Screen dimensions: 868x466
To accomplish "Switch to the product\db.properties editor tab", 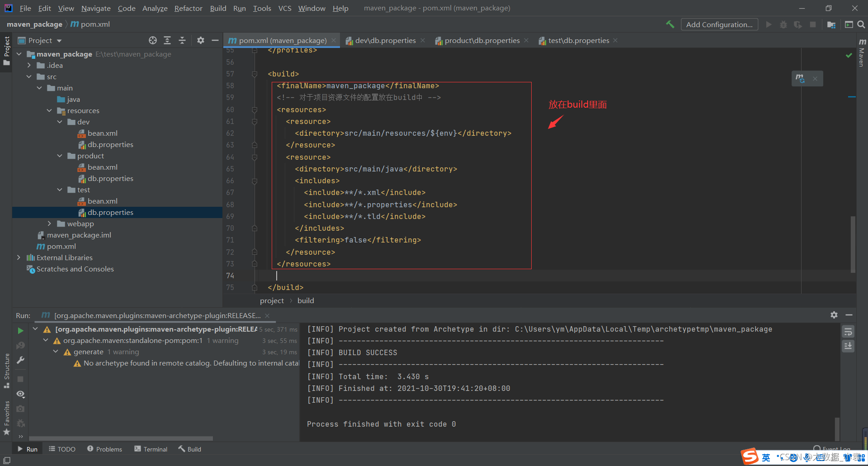I will (482, 40).
